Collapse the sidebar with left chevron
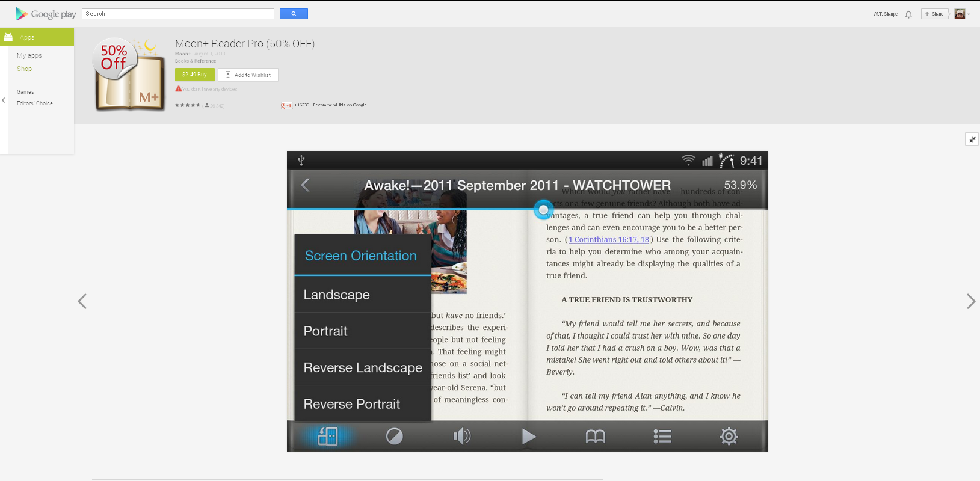The image size is (980, 481). tap(4, 100)
